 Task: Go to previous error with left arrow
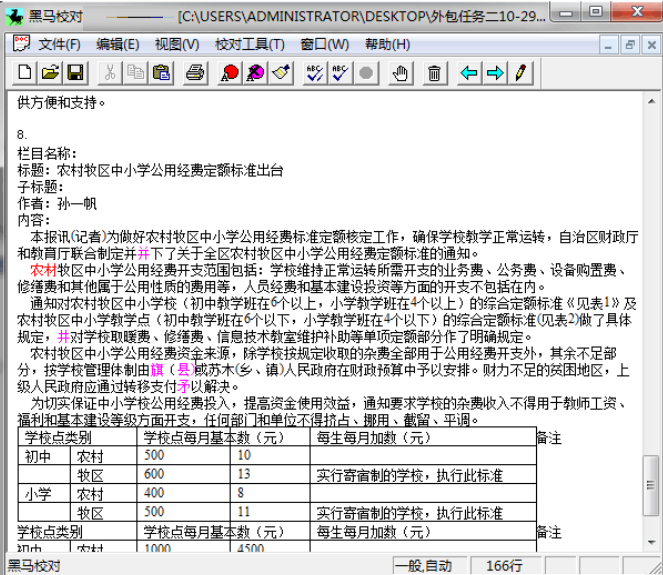(x=468, y=73)
